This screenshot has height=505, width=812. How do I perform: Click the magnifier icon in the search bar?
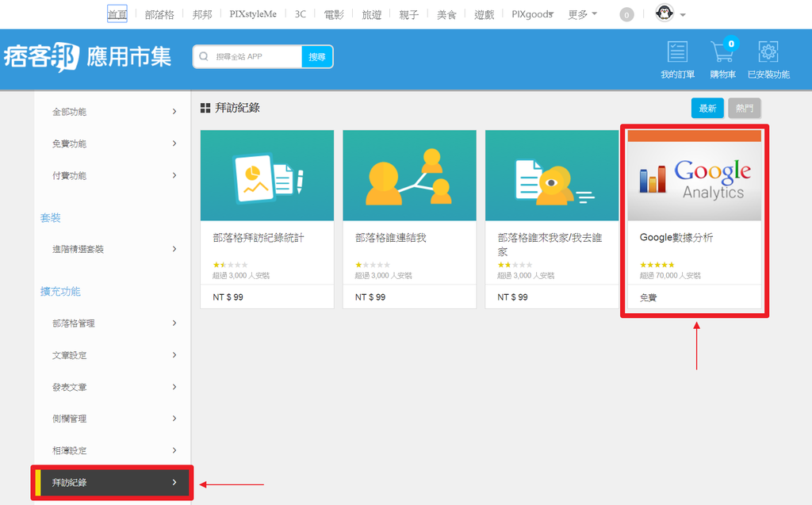204,56
